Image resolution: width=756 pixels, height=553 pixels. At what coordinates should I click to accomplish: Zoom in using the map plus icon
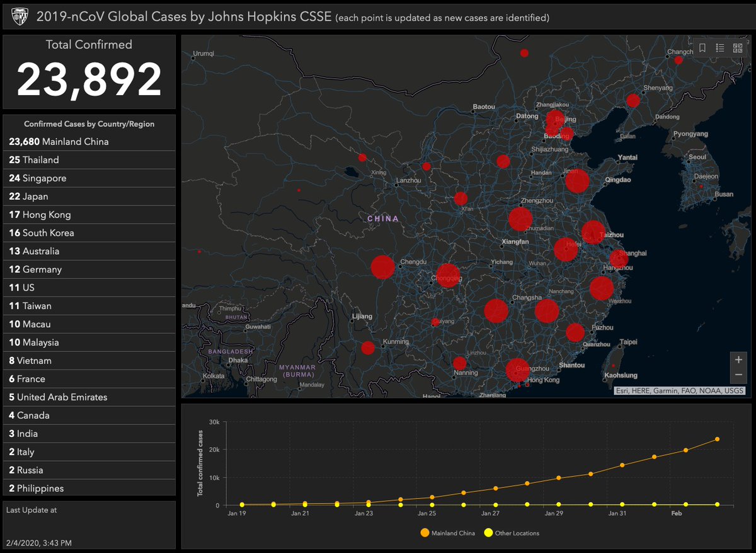click(738, 359)
